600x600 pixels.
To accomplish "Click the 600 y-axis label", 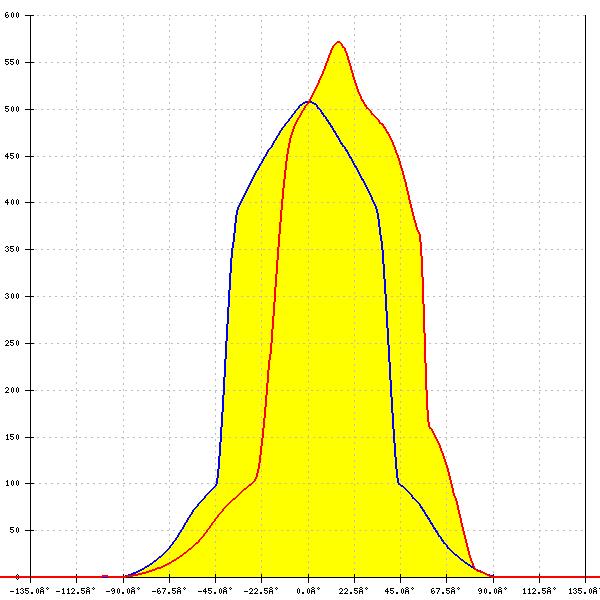I will (12, 15).
